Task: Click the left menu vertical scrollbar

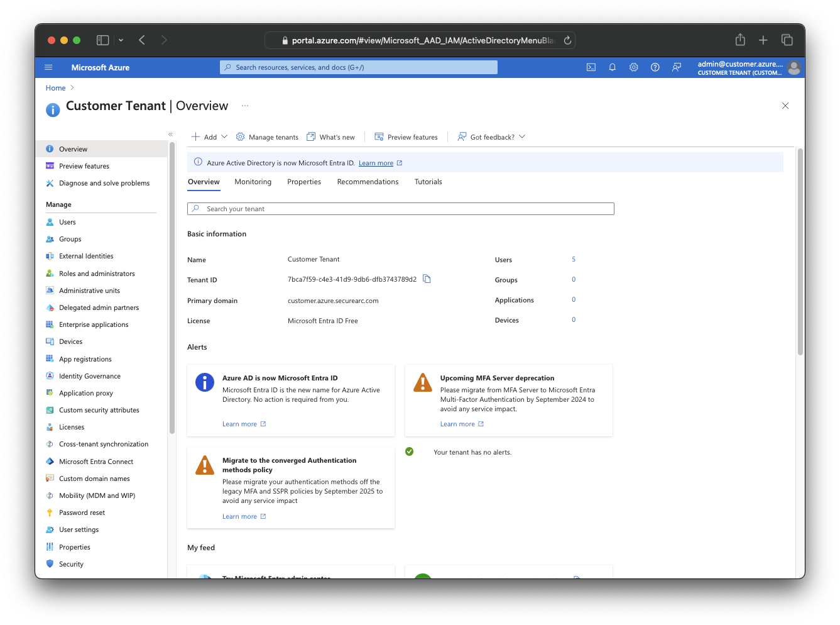Action: 172,287
